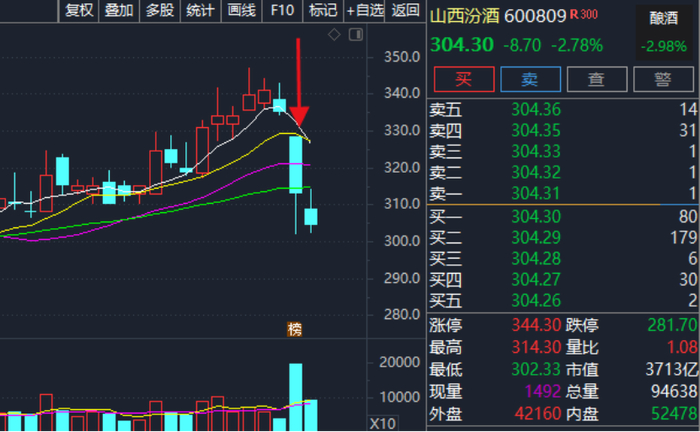This screenshot has width=700, height=432.
Task: Click the 返回 back button
Action: tap(405, 10)
